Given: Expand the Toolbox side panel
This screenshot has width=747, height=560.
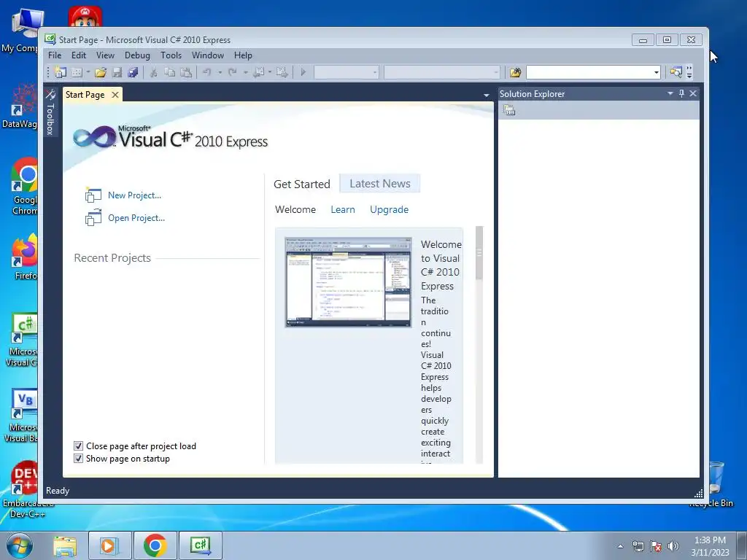Looking at the screenshot, I should click(50, 113).
